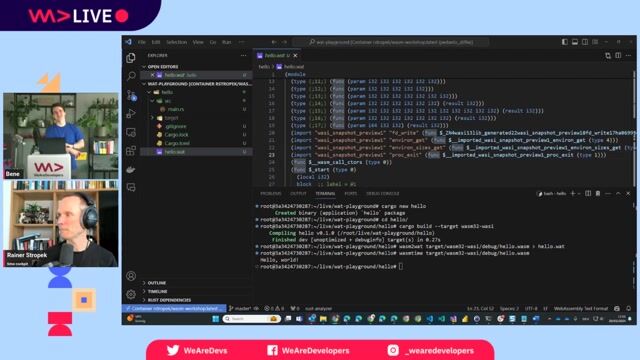
Task: Open errors and warnings count in status bar
Action: [x=274, y=309]
